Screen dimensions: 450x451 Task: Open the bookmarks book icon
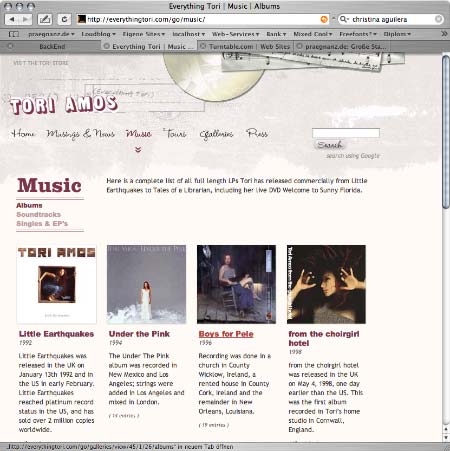[x=14, y=34]
